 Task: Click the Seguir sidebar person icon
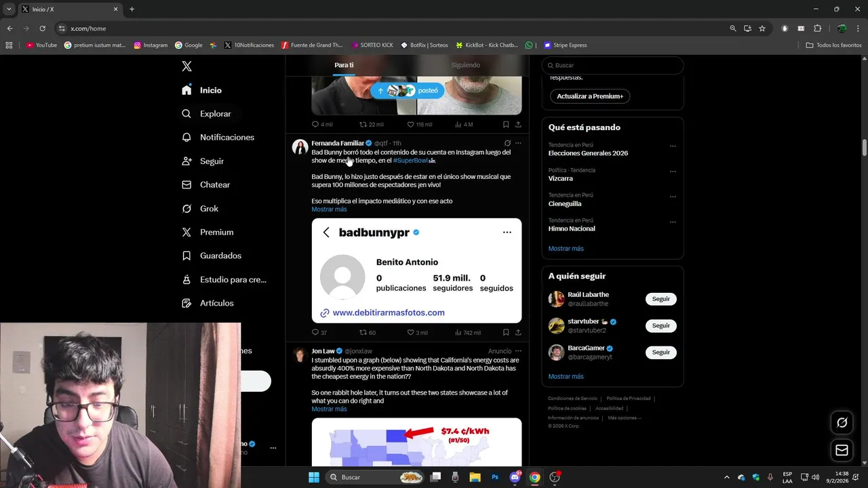tap(186, 161)
